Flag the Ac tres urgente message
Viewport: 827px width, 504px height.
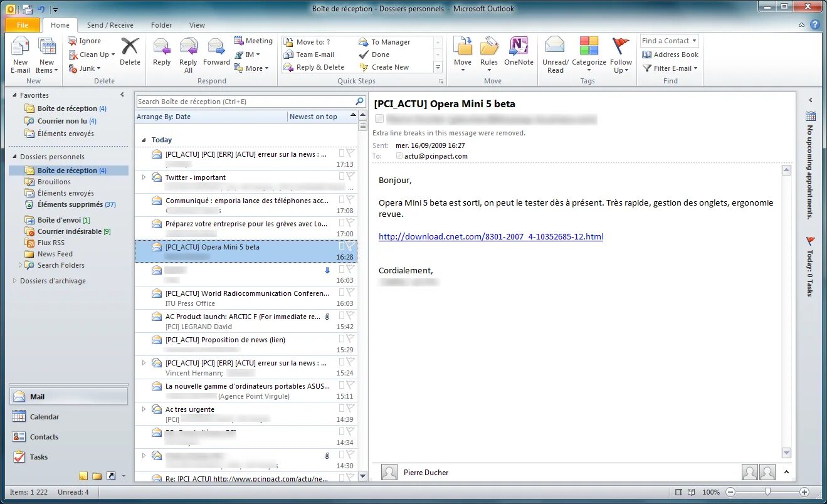pyautogui.click(x=350, y=409)
